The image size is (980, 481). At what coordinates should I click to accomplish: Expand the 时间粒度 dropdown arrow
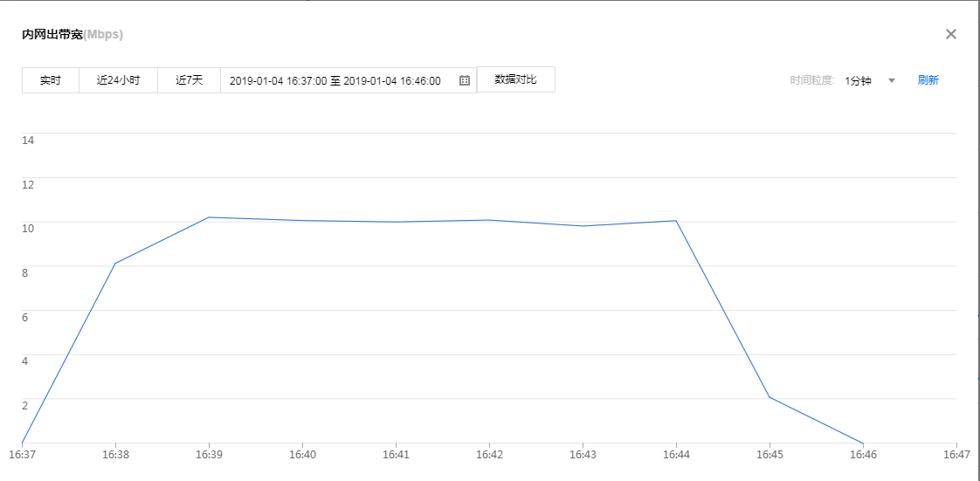pyautogui.click(x=892, y=80)
